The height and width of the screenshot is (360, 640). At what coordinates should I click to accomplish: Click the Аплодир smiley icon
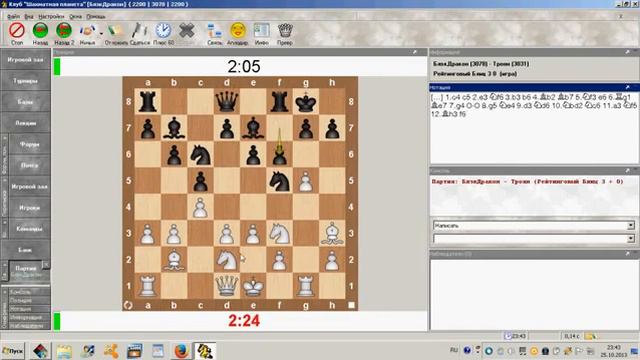238,31
